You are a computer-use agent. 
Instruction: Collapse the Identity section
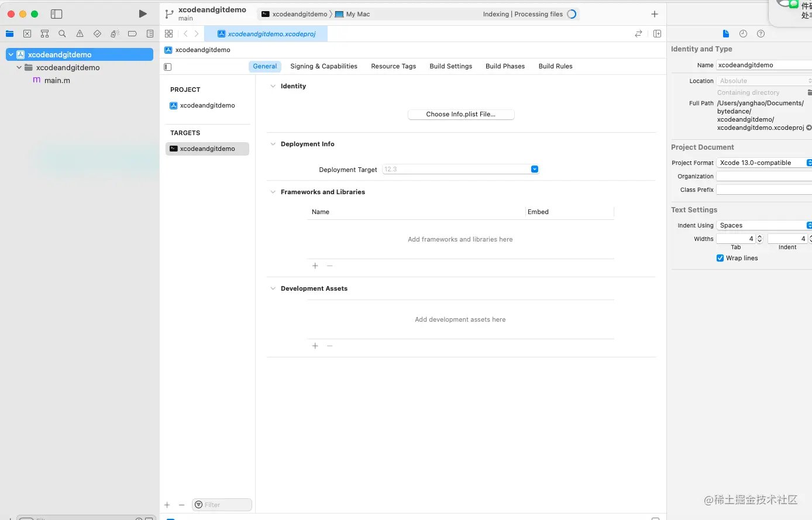coord(273,86)
